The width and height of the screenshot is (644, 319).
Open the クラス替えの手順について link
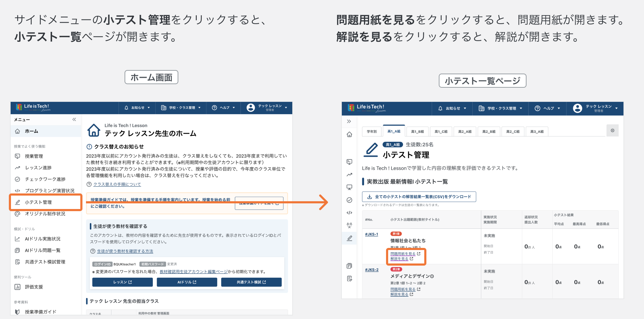[x=117, y=184]
